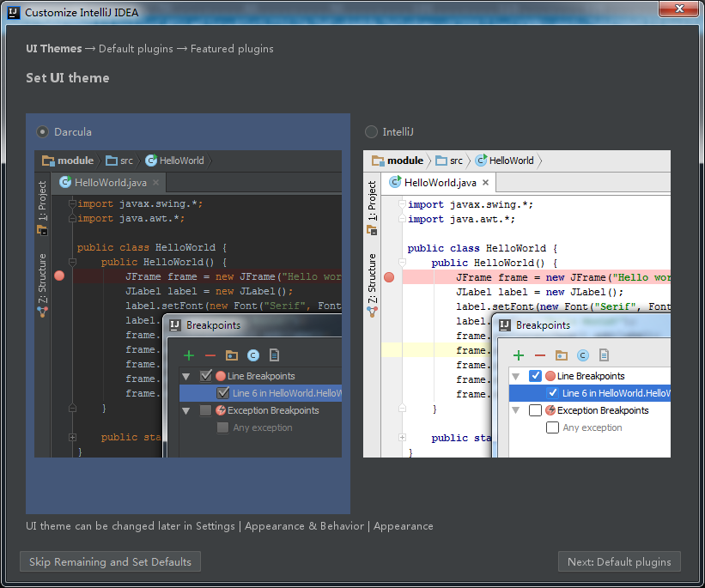Collapse Line Breakpoints node in light preview
This screenshot has width=705, height=588.
(x=516, y=376)
